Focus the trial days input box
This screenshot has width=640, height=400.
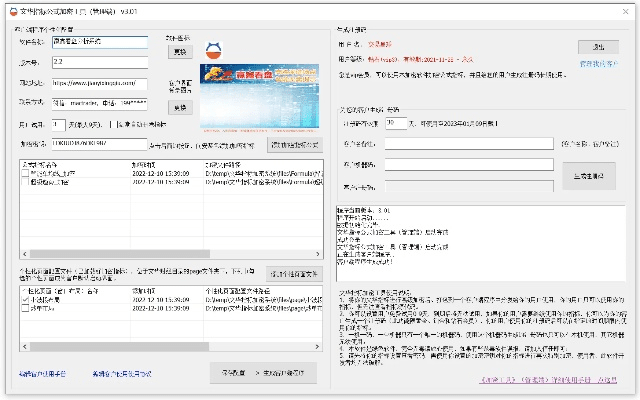59,124
